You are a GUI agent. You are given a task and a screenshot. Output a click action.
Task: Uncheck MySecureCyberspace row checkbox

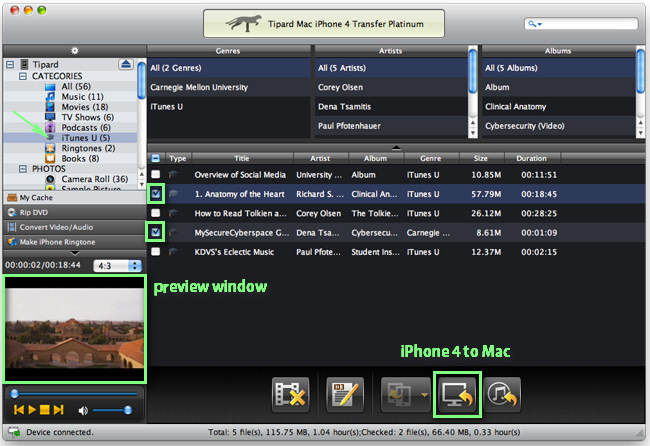tap(155, 232)
